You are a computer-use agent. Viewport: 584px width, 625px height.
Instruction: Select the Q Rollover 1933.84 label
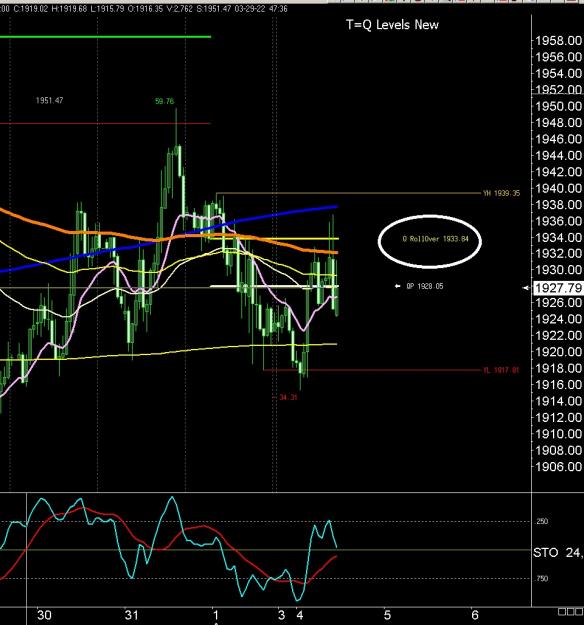click(435, 239)
